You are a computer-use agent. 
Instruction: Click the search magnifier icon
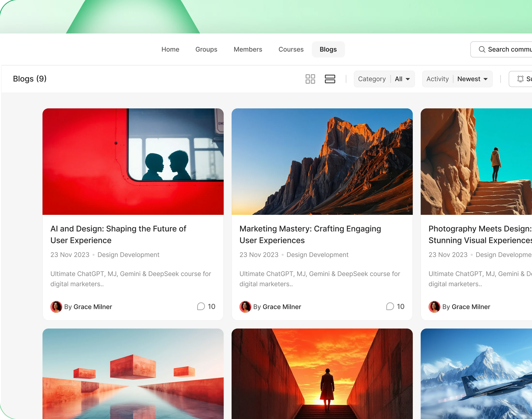pyautogui.click(x=482, y=49)
